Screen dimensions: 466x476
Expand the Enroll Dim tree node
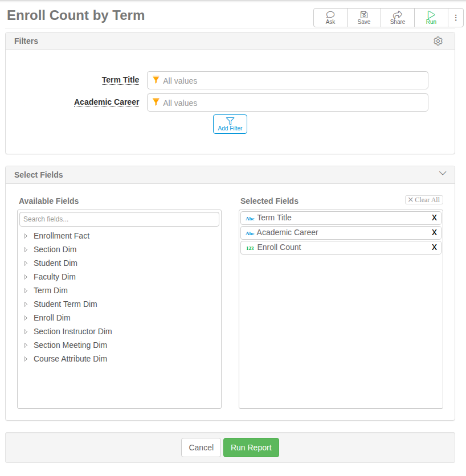point(26,318)
